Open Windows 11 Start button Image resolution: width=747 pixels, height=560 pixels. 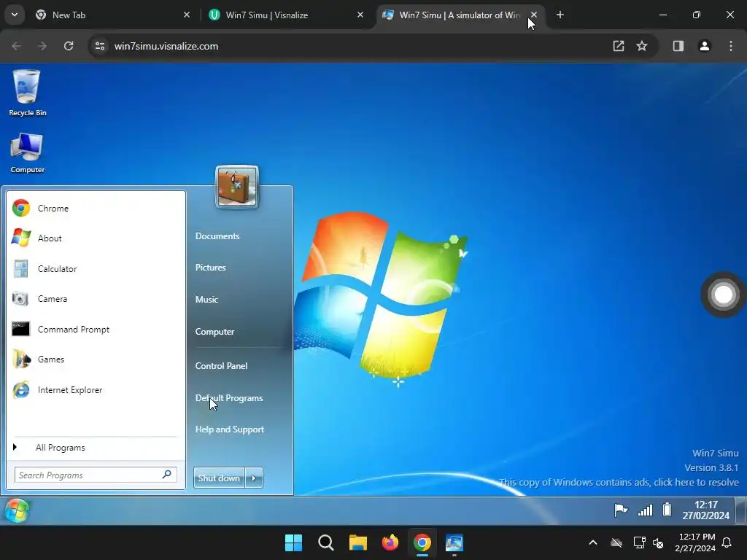pyautogui.click(x=293, y=542)
